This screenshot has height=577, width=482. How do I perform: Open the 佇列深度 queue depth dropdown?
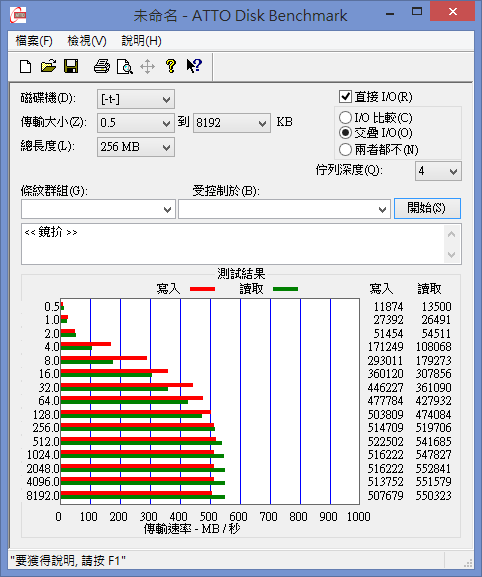pyautogui.click(x=438, y=171)
